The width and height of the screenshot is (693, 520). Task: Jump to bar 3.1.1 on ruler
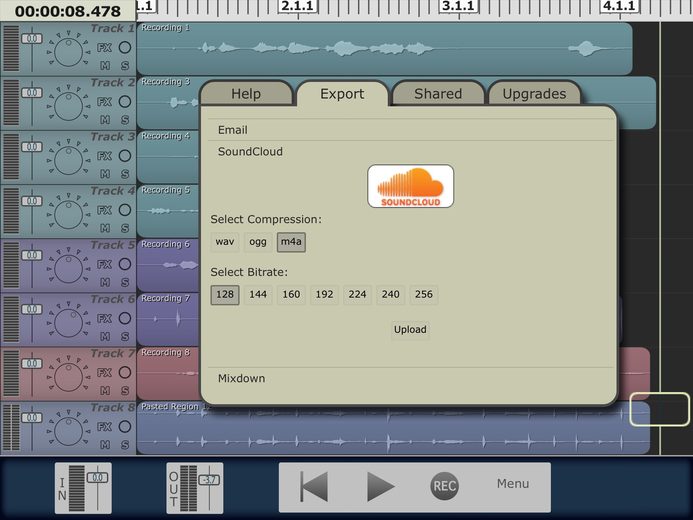[459, 6]
